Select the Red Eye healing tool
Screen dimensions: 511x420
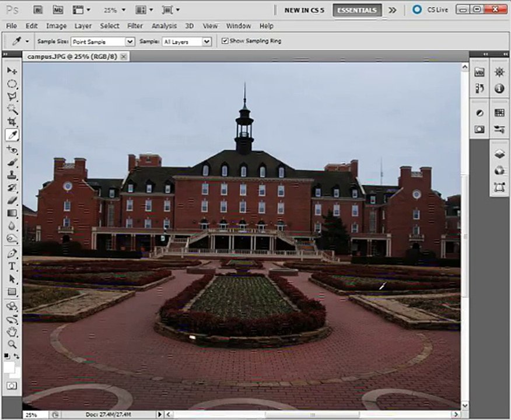point(12,150)
